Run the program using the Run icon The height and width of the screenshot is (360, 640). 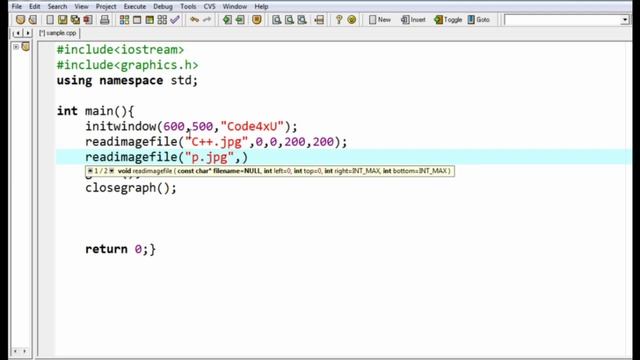(137, 20)
